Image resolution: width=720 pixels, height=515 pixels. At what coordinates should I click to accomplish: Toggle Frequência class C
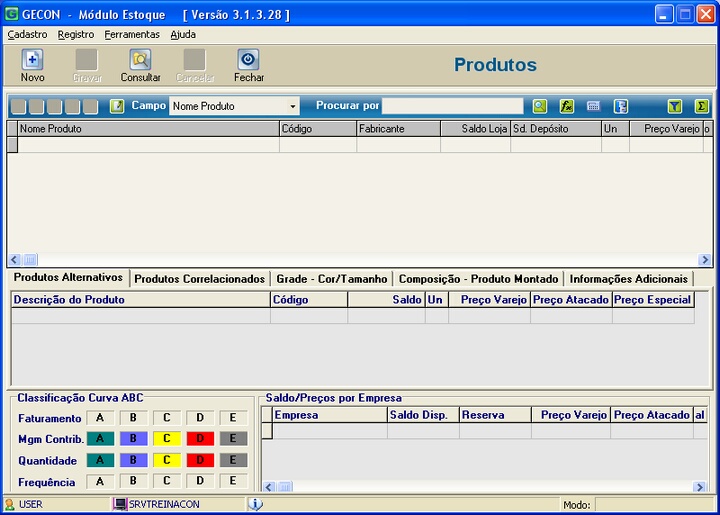tap(167, 481)
